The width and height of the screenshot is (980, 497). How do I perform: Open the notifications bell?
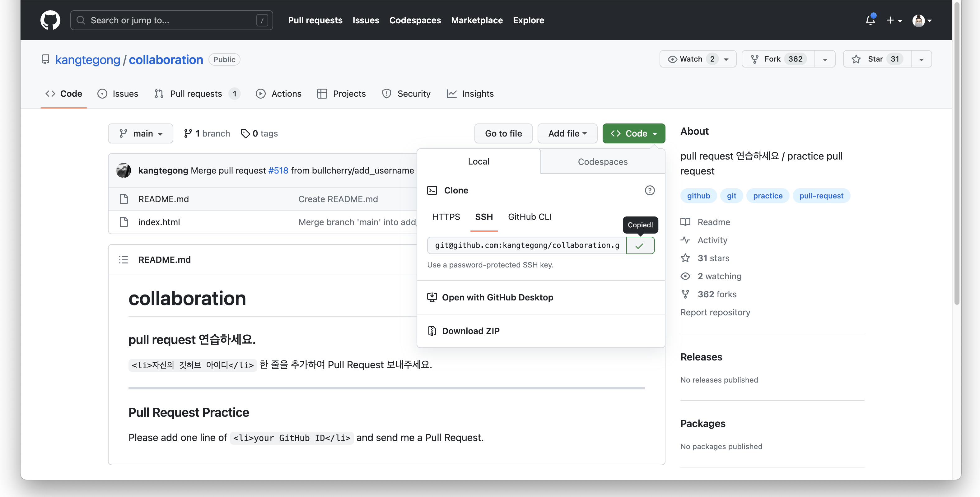tap(870, 20)
